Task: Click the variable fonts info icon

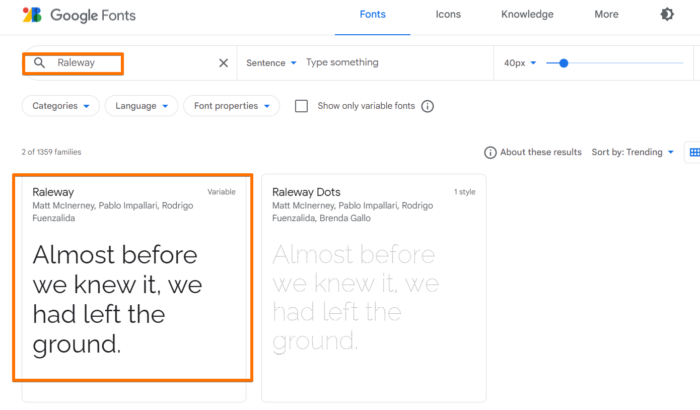Action: [x=427, y=106]
